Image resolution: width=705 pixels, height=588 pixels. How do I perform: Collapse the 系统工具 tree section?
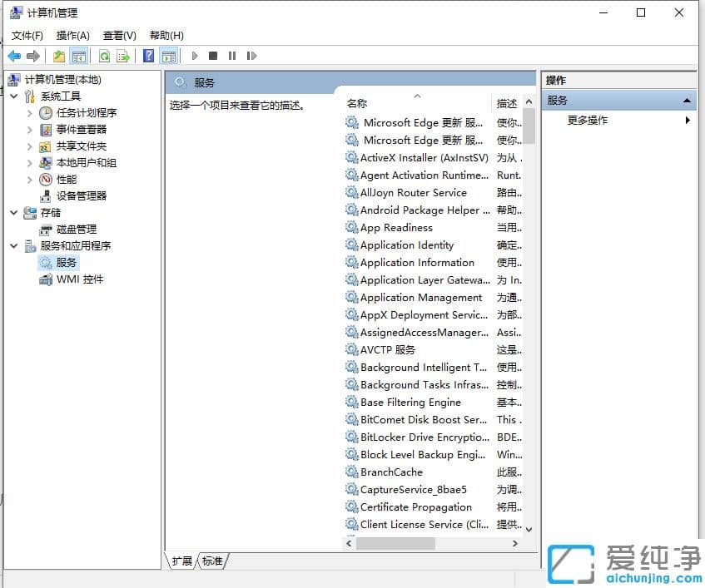click(13, 96)
